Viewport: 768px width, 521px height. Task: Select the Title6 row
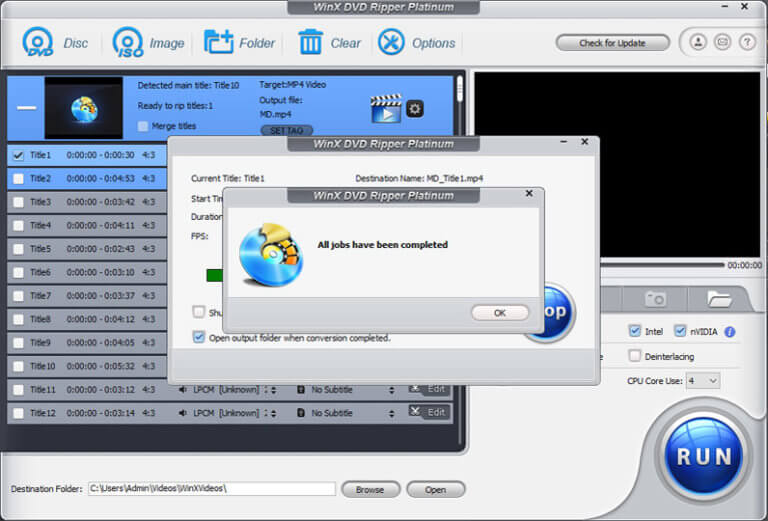click(x=87, y=272)
